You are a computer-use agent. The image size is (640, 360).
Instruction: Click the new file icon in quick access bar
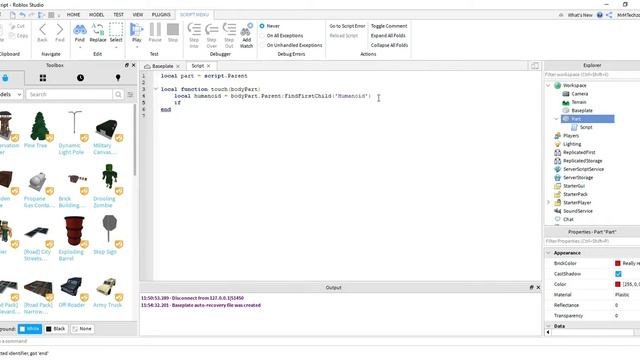[x=13, y=15]
